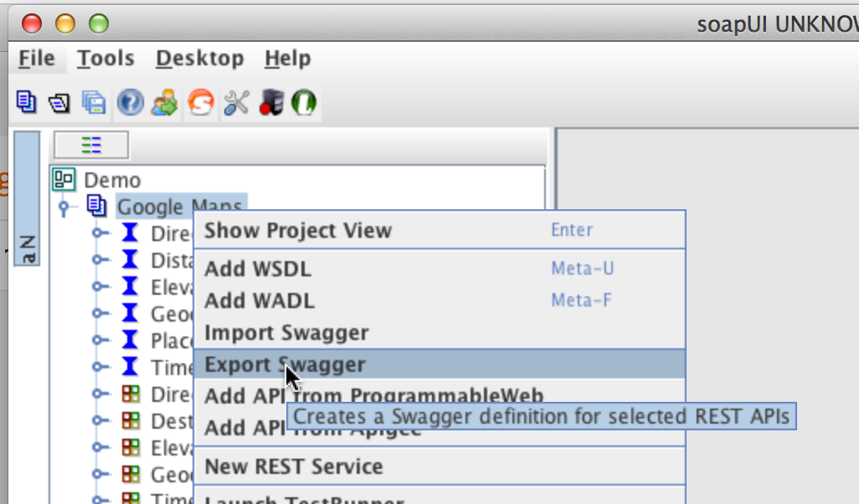The width and height of the screenshot is (859, 504).
Task: Open the File menu
Action: (x=37, y=58)
